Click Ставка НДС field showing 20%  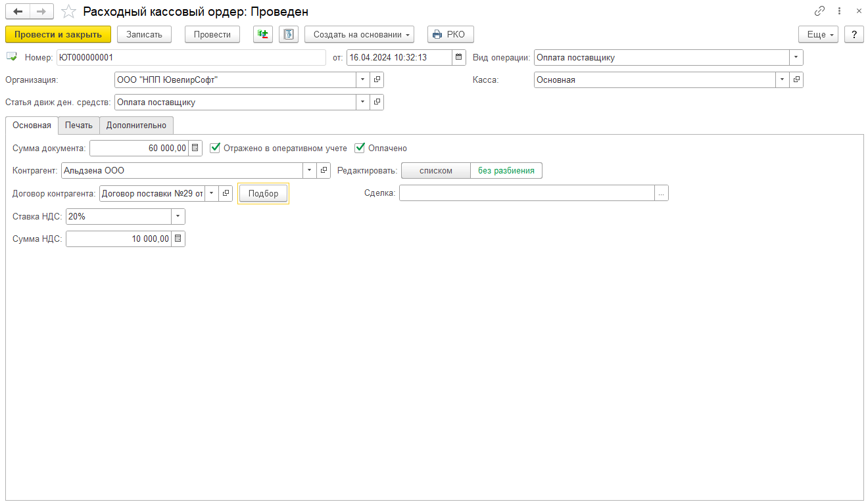[x=119, y=216]
